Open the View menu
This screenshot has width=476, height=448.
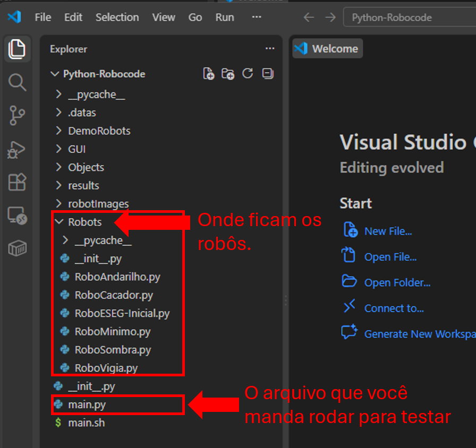(164, 18)
